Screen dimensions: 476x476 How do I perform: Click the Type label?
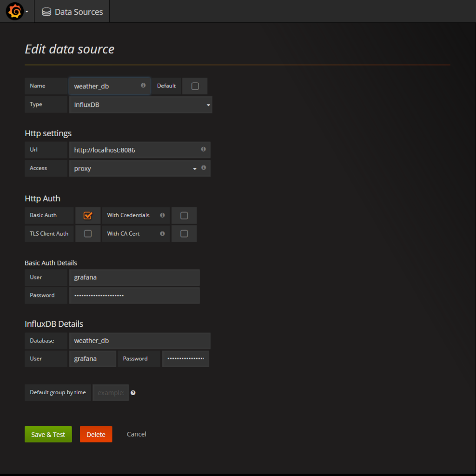coord(36,105)
